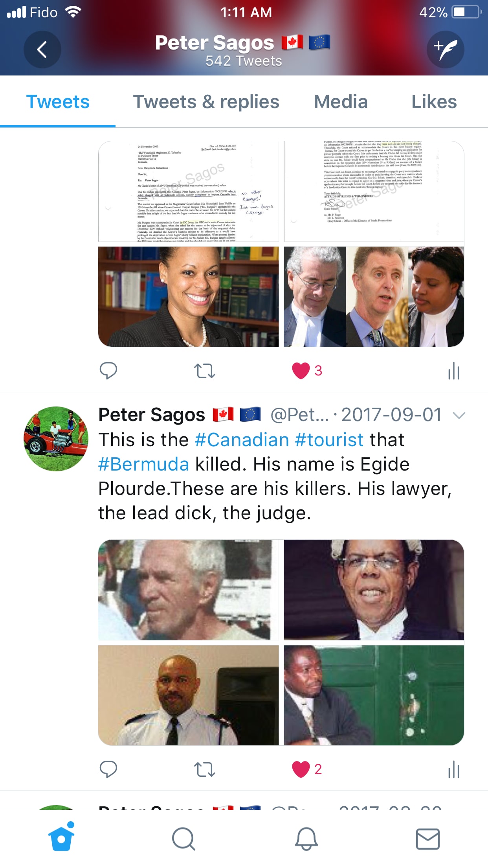Open the Likes tab
The width and height of the screenshot is (488, 868).
434,102
